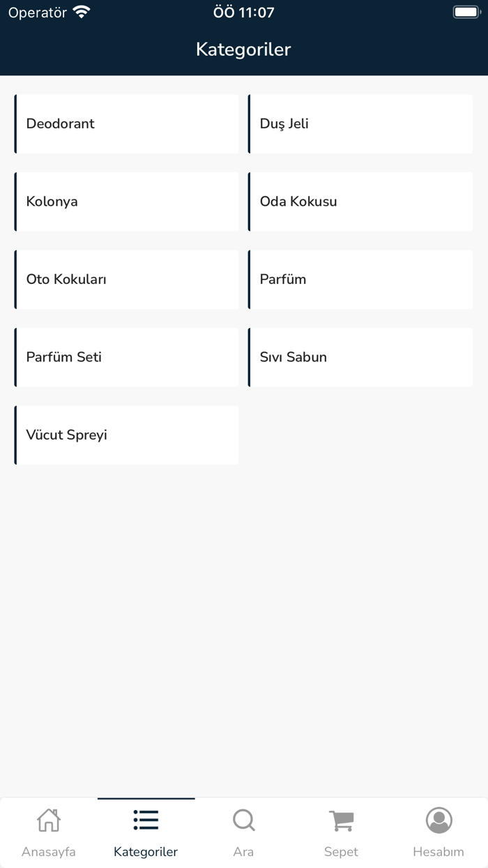Tap the Wi-Fi status icon
This screenshot has width=488, height=868.
coord(82,12)
